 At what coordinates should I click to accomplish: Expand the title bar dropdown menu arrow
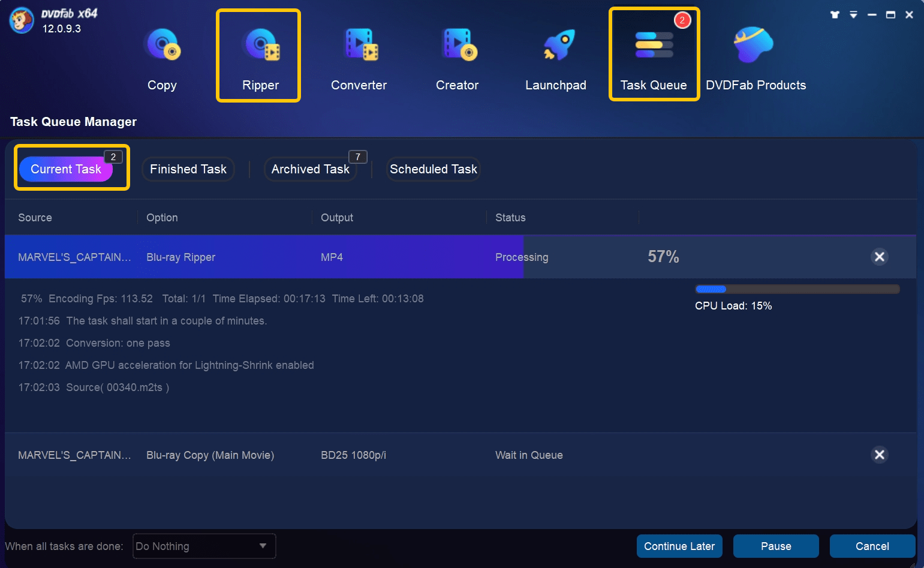point(853,15)
